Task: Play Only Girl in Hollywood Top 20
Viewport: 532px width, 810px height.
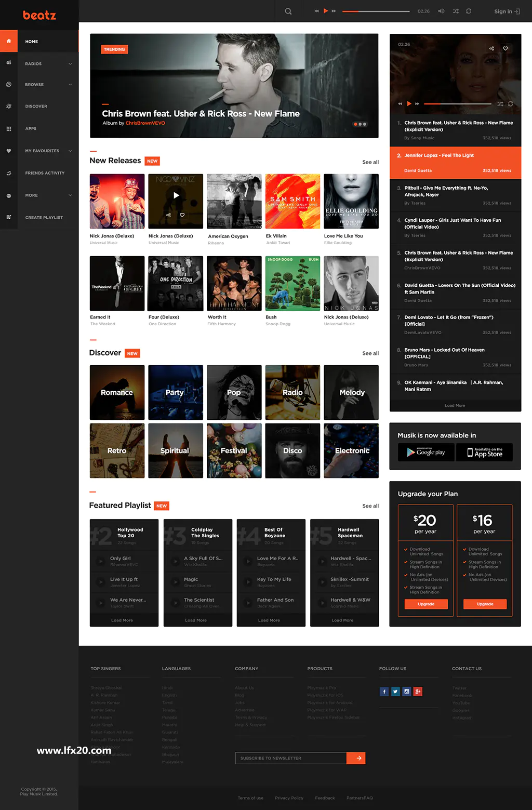Action: tap(100, 561)
